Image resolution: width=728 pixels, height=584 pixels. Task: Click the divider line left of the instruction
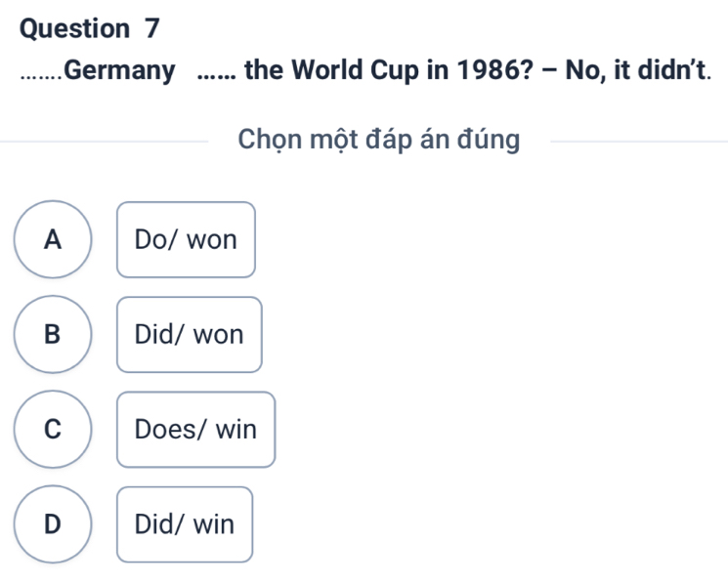pyautogui.click(x=107, y=142)
